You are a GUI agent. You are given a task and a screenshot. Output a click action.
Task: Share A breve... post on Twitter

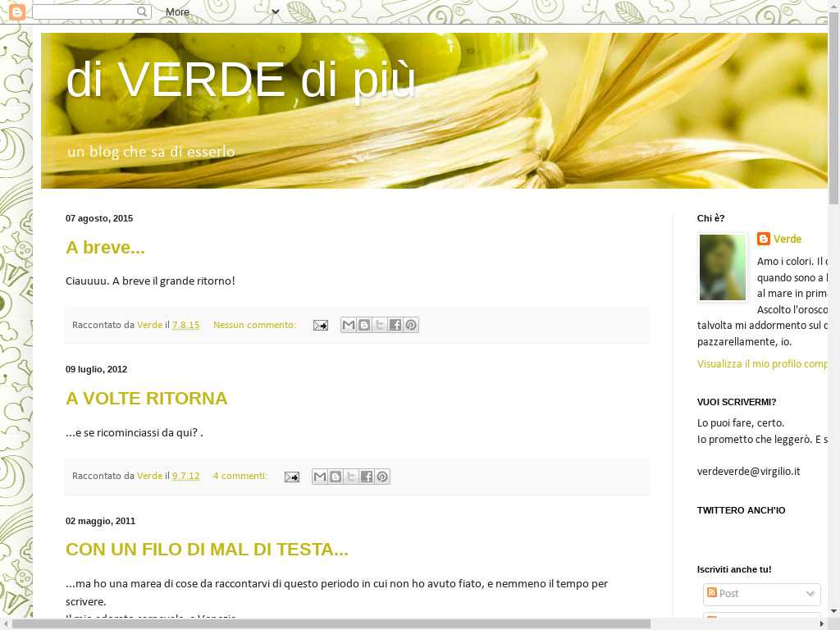tap(380, 325)
